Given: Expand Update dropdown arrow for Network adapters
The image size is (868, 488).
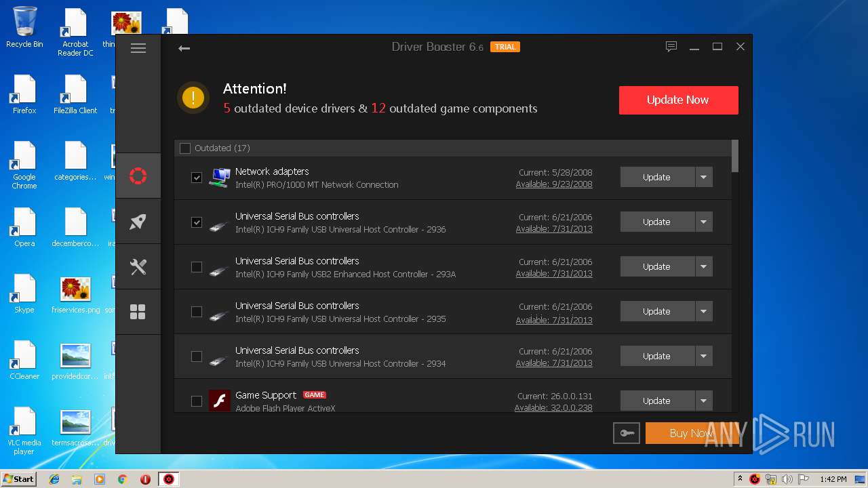Looking at the screenshot, I should pyautogui.click(x=704, y=177).
